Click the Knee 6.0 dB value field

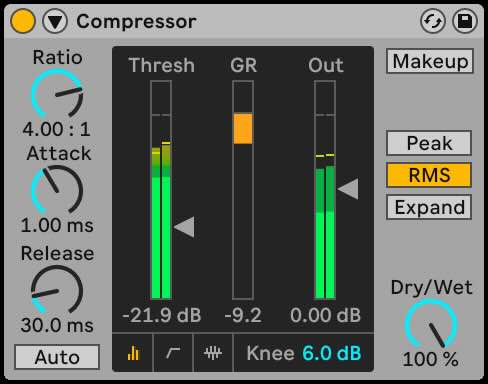coord(304,353)
